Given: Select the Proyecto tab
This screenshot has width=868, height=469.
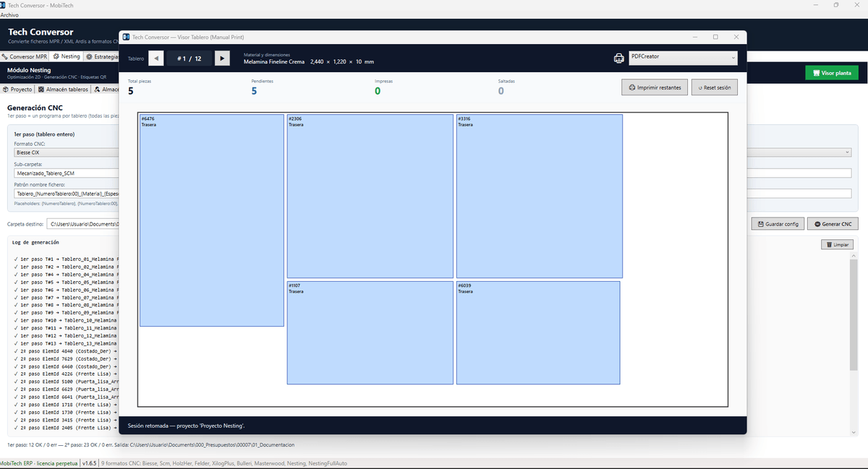Looking at the screenshot, I should tap(17, 90).
